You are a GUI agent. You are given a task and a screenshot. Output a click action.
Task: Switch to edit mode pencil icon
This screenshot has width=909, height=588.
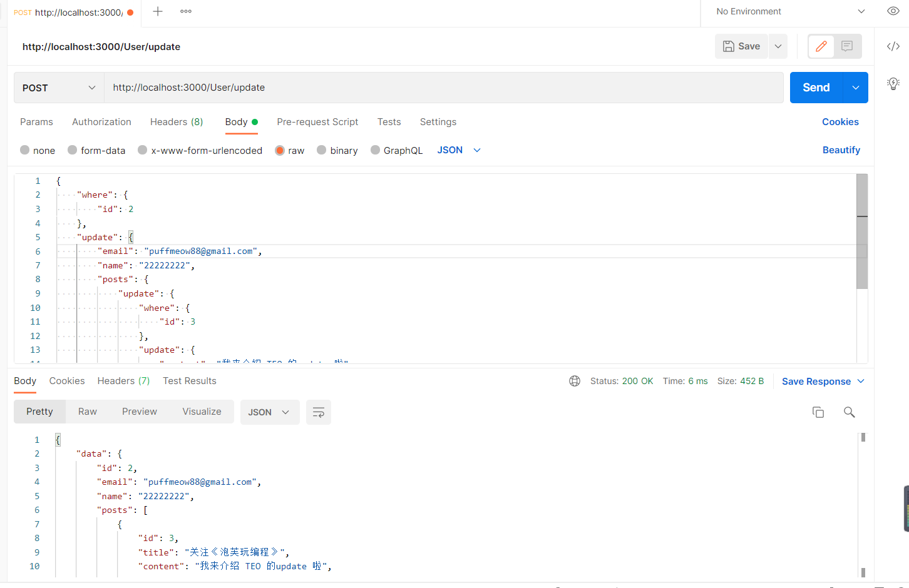(821, 46)
